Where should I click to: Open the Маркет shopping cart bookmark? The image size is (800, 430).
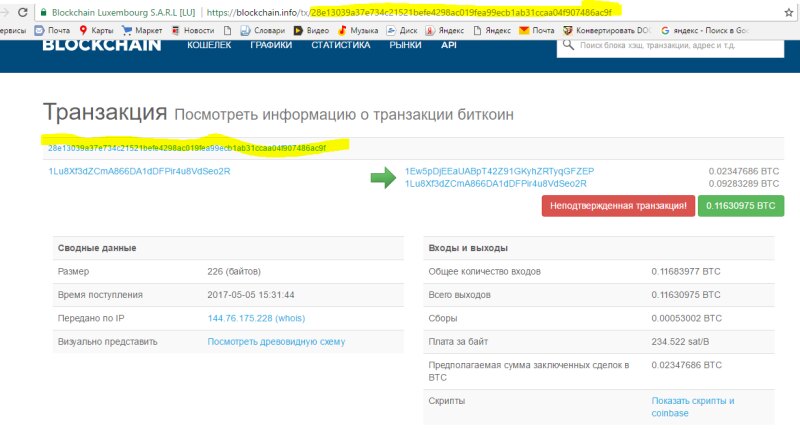(141, 31)
